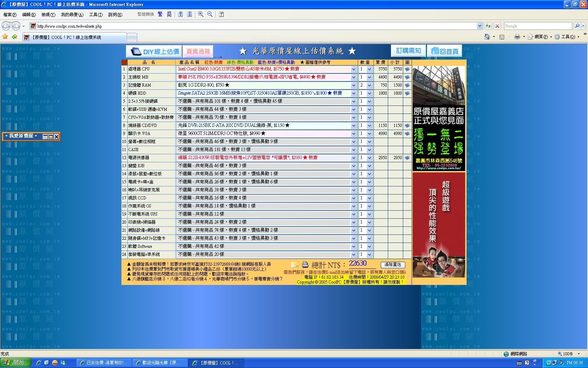Open the 燒錄器 CD/DVD product dropdown
This screenshot has height=368, width=588.
click(353, 125)
